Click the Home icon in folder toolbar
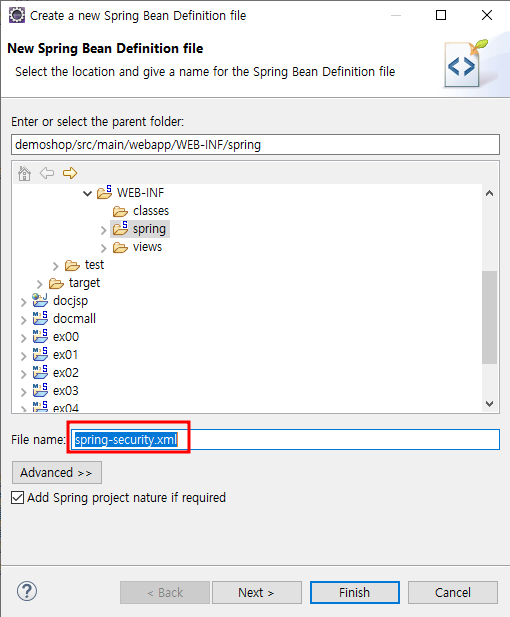The image size is (510, 617). pos(24,173)
